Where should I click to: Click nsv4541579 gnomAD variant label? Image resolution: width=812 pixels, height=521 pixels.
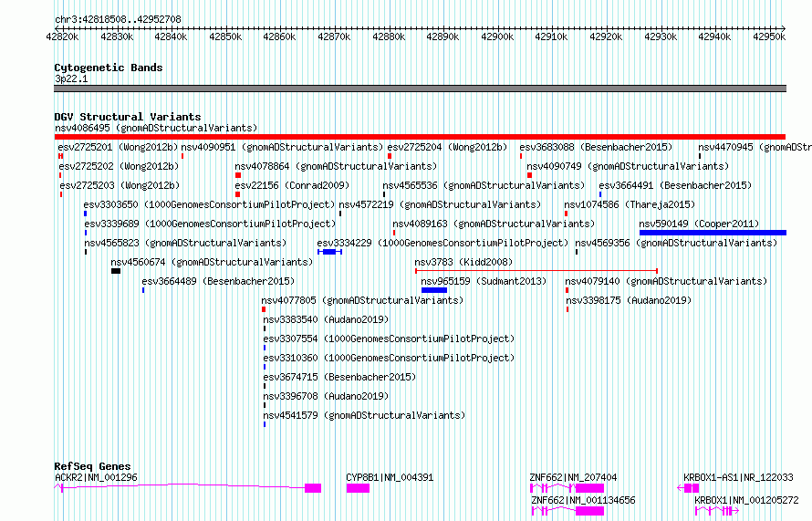[x=365, y=415]
